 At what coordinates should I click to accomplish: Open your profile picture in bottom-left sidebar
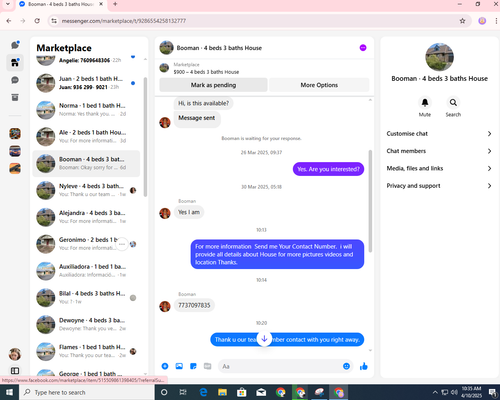click(x=15, y=354)
